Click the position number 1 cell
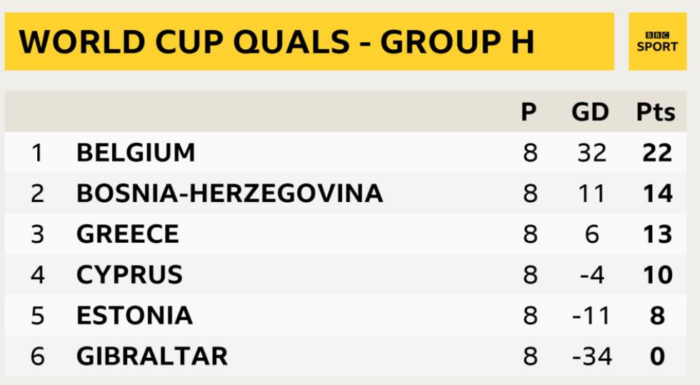700x385 pixels. [38, 153]
